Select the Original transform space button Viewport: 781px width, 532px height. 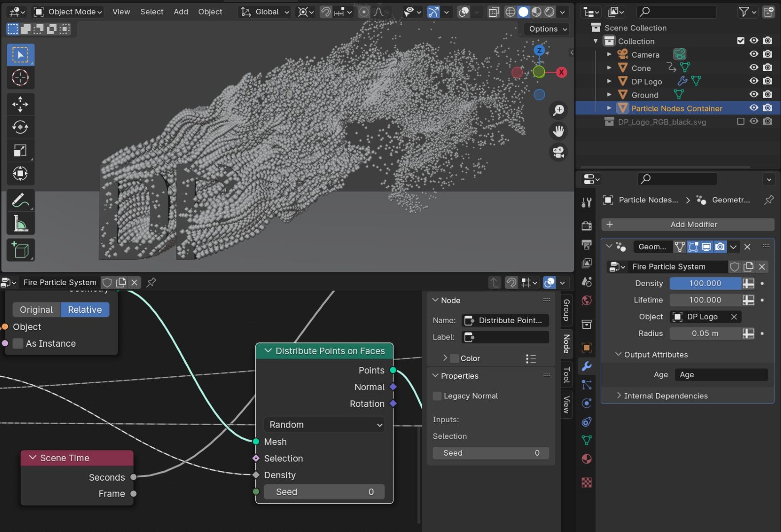36,309
